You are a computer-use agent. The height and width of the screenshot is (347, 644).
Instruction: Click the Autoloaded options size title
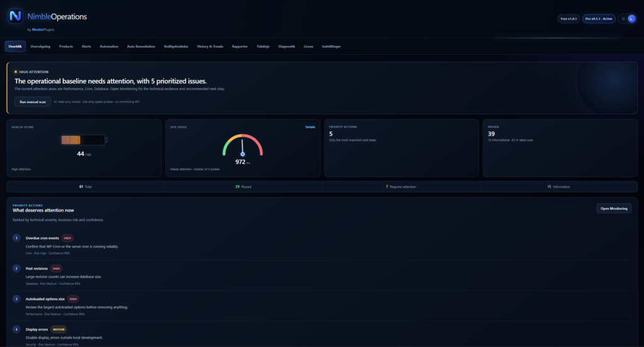click(x=45, y=299)
